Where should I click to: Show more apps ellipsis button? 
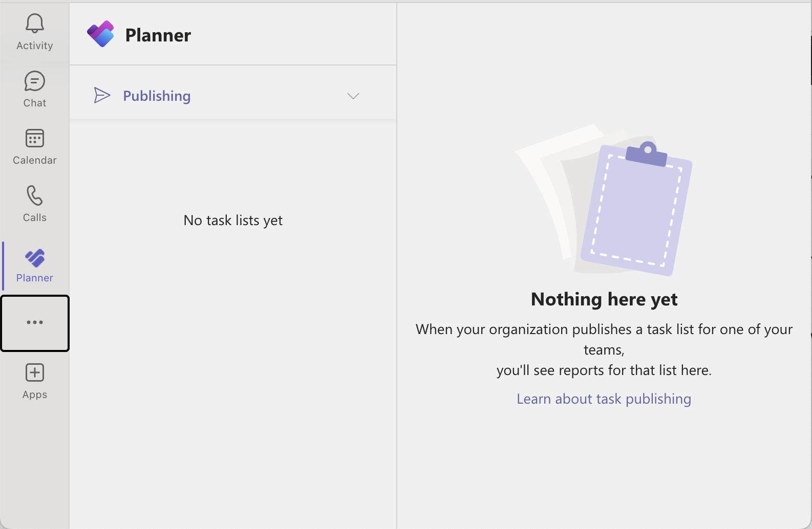pos(35,323)
